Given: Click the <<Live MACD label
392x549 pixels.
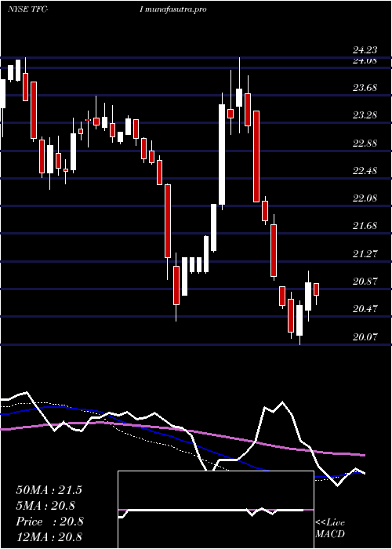Looking at the screenshot, I should (330, 529).
